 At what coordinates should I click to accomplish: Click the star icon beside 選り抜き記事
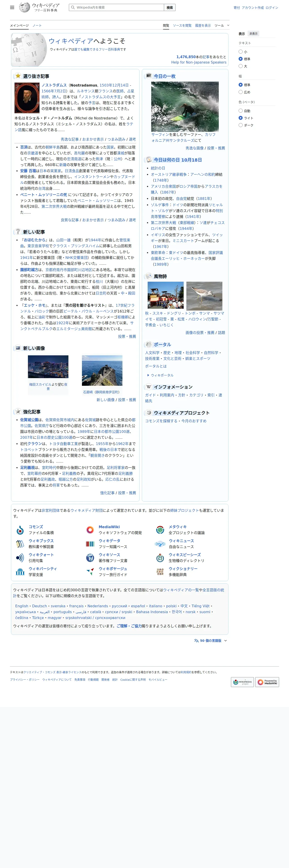coord(18,76)
